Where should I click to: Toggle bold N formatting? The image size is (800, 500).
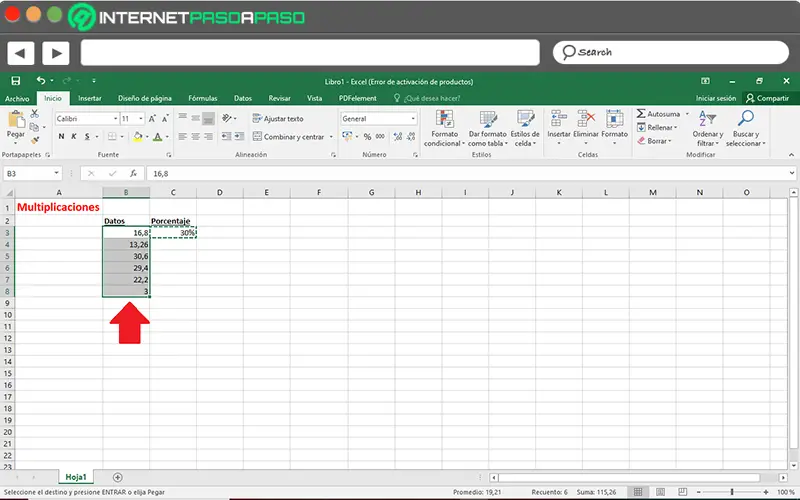coord(61,136)
